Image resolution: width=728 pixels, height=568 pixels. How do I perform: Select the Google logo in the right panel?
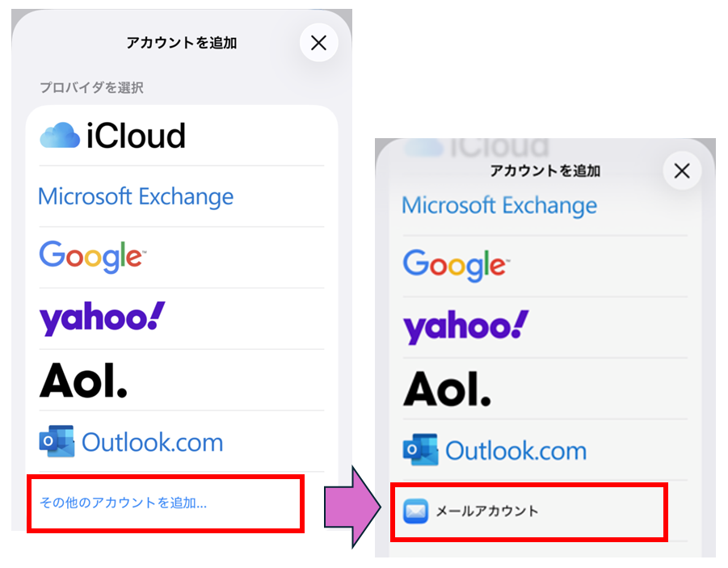(456, 264)
